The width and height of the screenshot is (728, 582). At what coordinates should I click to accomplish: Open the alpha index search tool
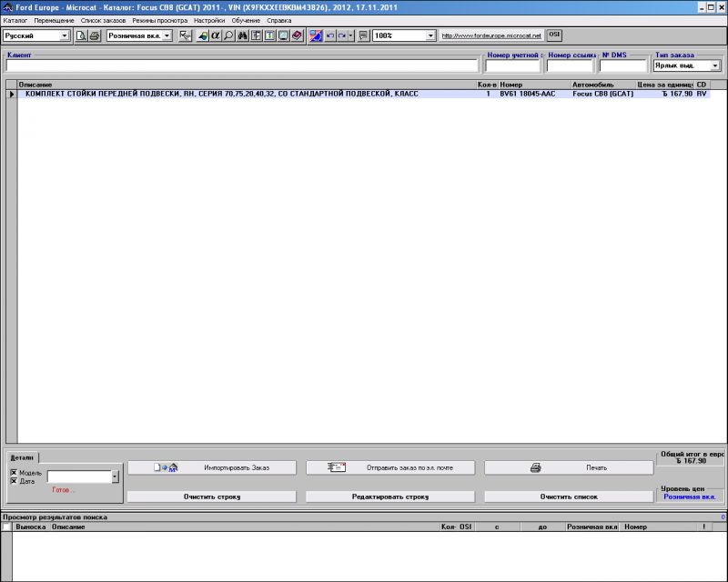[x=216, y=35]
